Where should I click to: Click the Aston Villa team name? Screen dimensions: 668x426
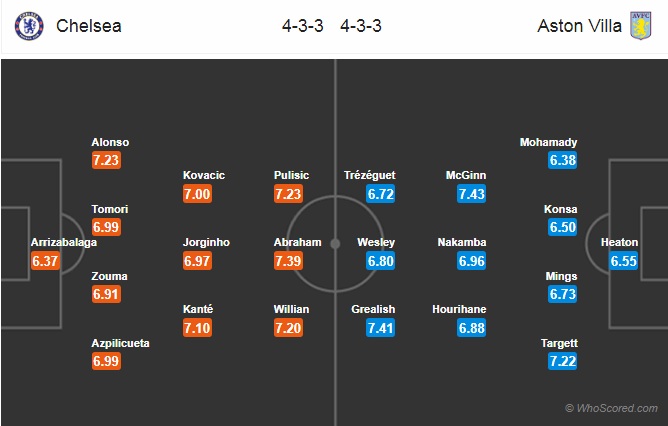tap(579, 26)
